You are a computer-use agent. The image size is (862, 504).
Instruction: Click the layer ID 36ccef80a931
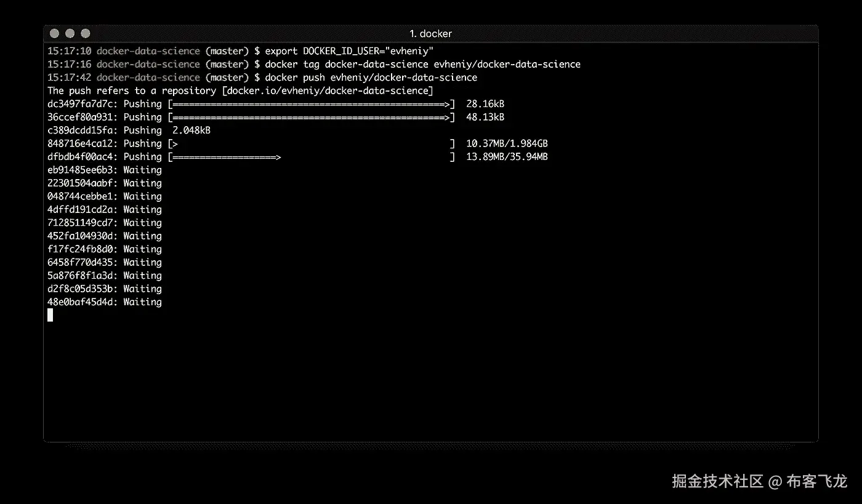80,117
